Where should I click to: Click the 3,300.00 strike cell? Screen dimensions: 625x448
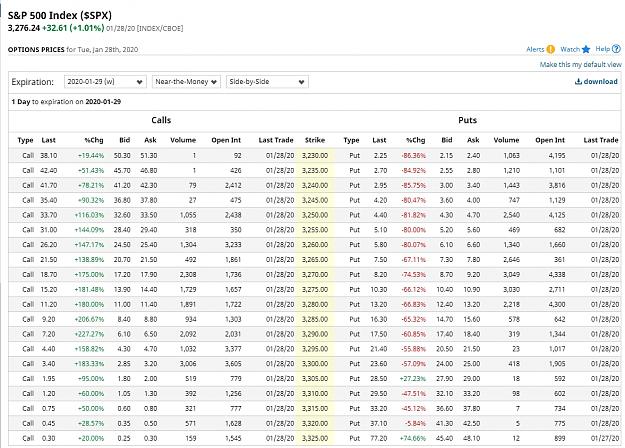click(315, 364)
